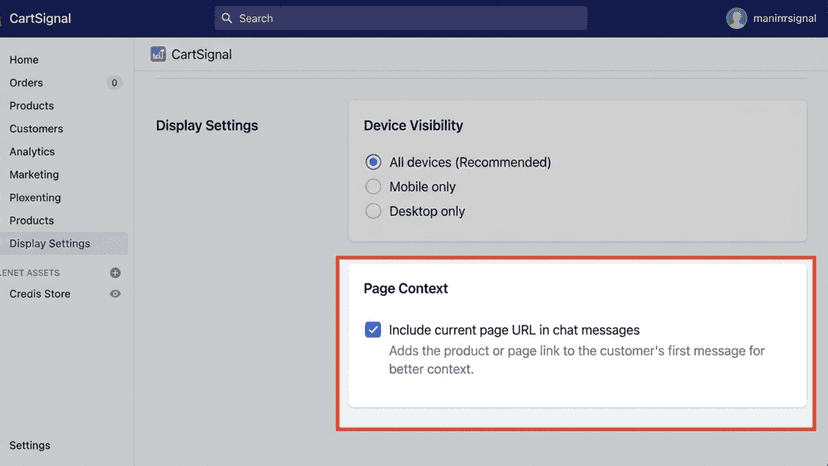Click the Device Visibility heading

point(413,126)
